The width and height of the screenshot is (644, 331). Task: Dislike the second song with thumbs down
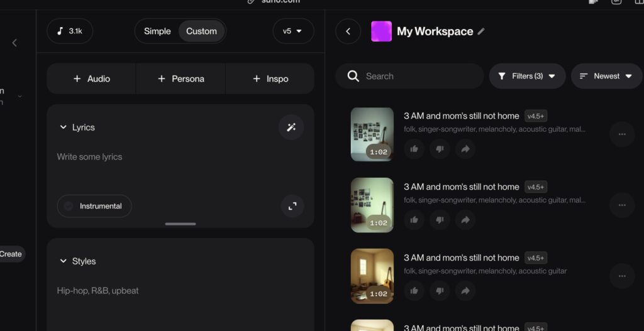(x=440, y=220)
